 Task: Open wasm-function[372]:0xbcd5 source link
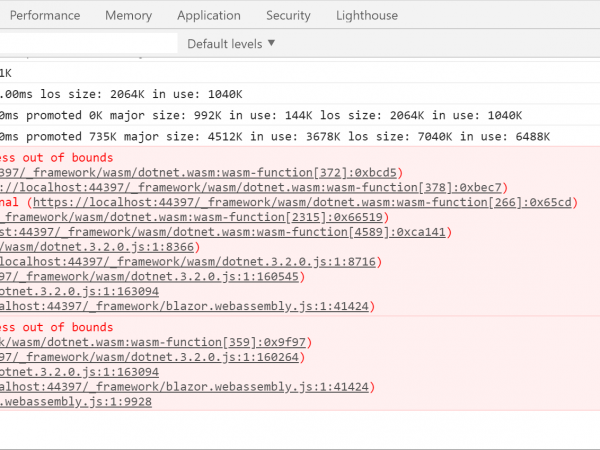pyautogui.click(x=198, y=173)
